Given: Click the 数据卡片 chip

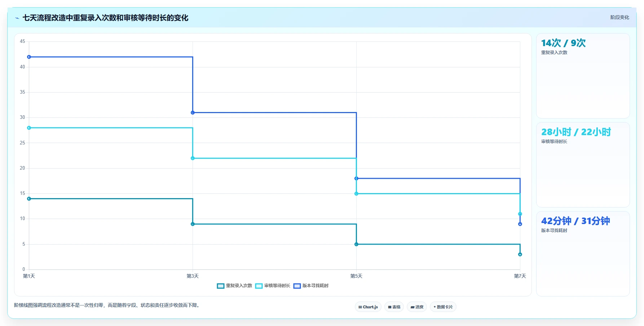Looking at the screenshot, I should click(x=443, y=307).
